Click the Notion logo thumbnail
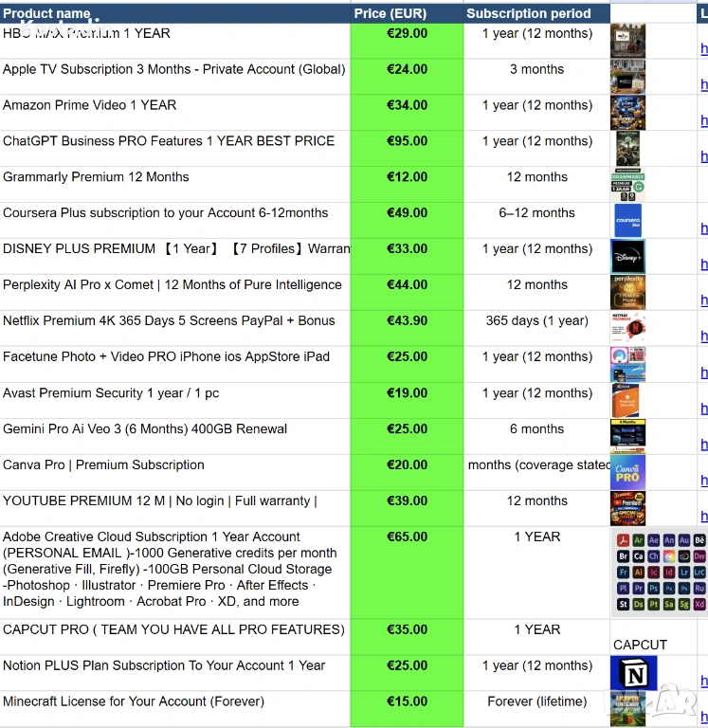The height and width of the screenshot is (728, 708). coord(627,673)
